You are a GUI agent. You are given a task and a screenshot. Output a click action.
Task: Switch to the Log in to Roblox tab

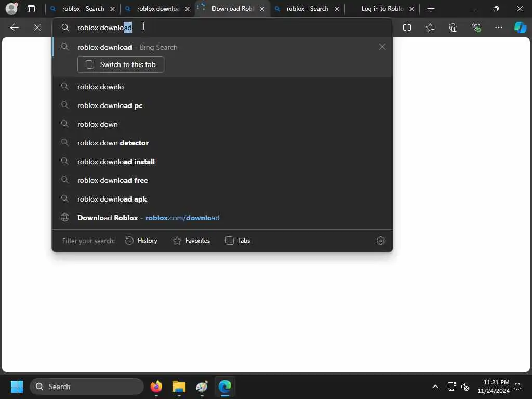(x=381, y=9)
